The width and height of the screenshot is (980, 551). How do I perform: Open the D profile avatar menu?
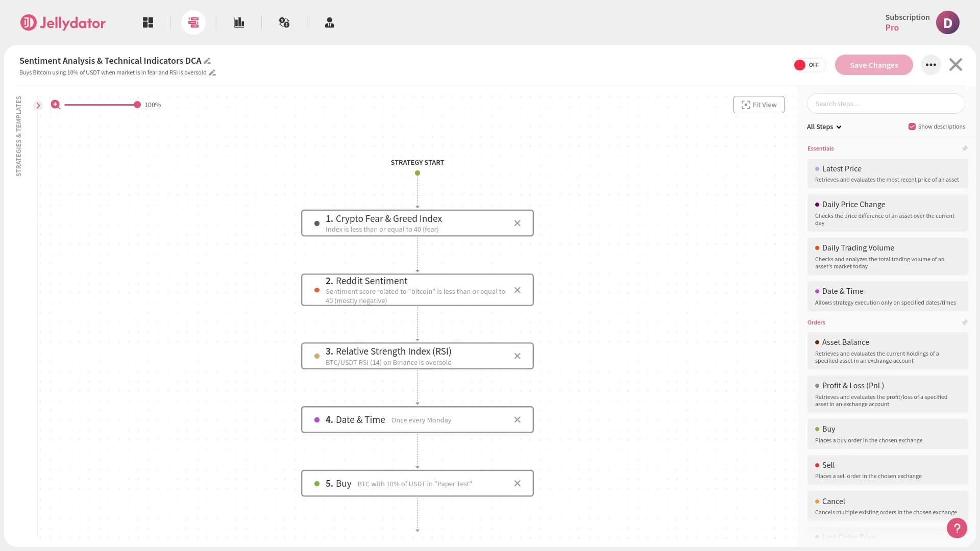pos(948,22)
